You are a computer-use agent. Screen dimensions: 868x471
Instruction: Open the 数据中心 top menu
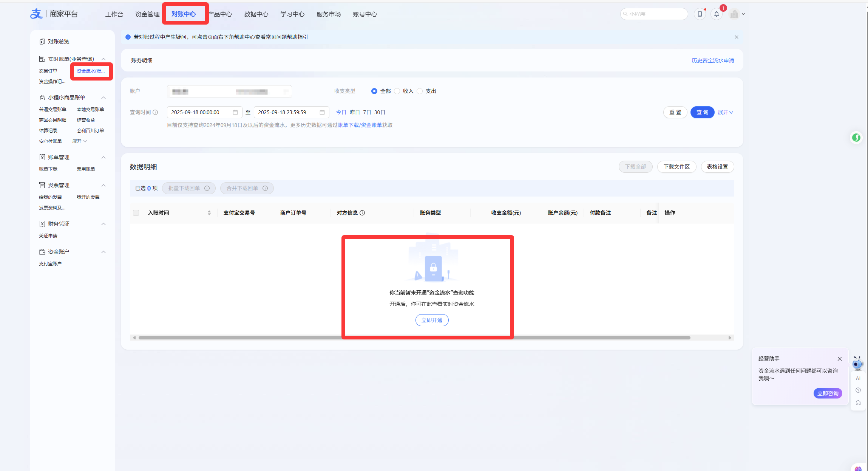(256, 14)
